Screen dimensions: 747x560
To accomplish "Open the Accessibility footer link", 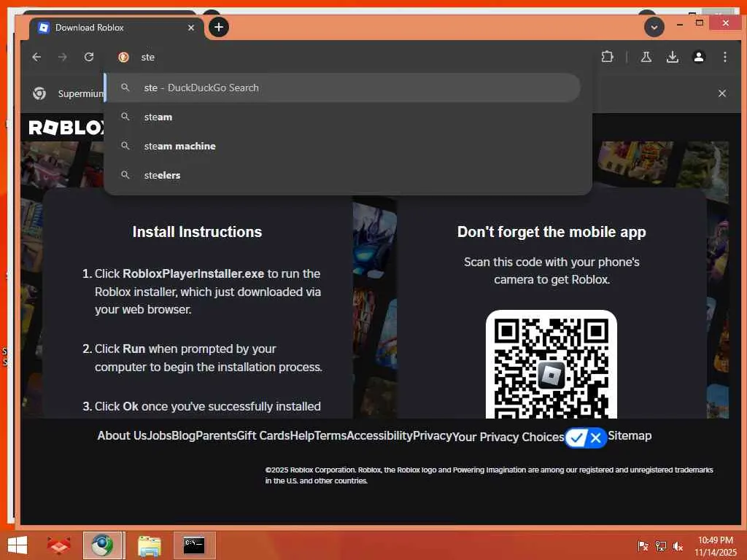I will pyautogui.click(x=379, y=436).
